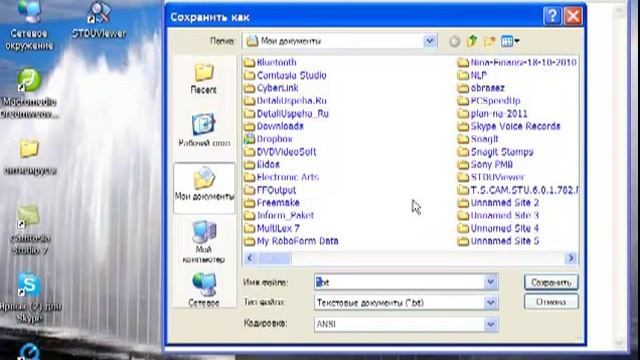Select the My RoboForm Data folder
Viewport: 640px width, 360px height.
[291, 242]
